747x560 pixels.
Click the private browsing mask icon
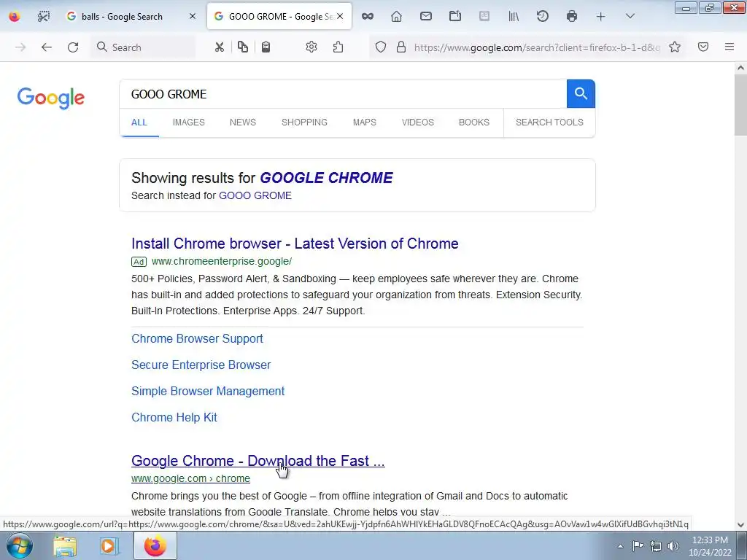point(368,17)
